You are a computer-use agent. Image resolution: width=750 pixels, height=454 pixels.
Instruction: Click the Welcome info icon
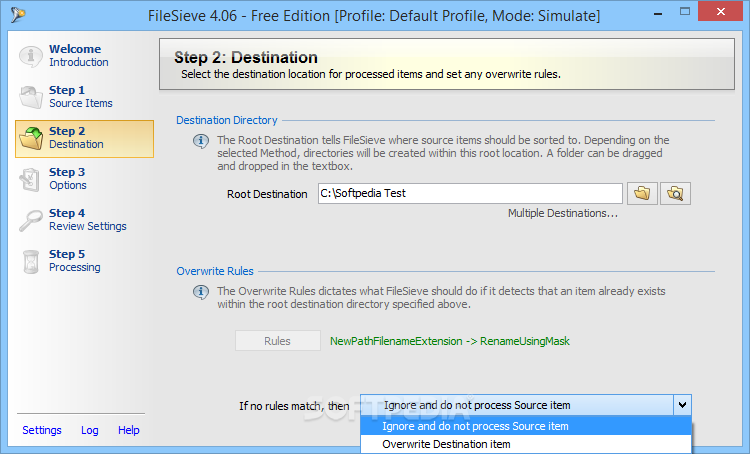coord(31,56)
